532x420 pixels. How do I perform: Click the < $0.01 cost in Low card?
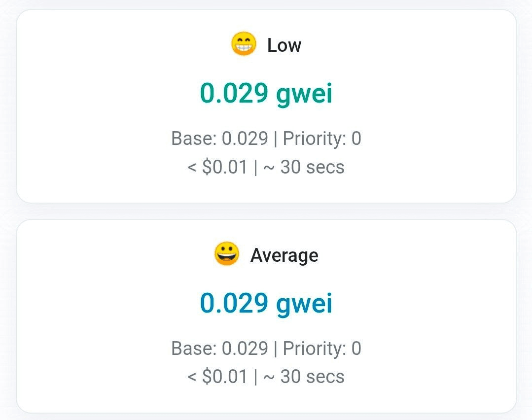[217, 167]
